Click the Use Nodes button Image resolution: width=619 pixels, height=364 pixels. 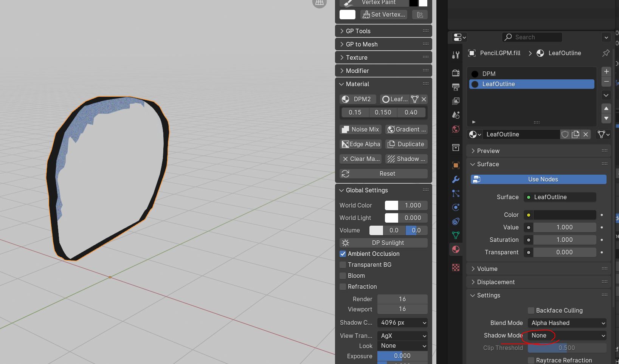tap(538, 179)
